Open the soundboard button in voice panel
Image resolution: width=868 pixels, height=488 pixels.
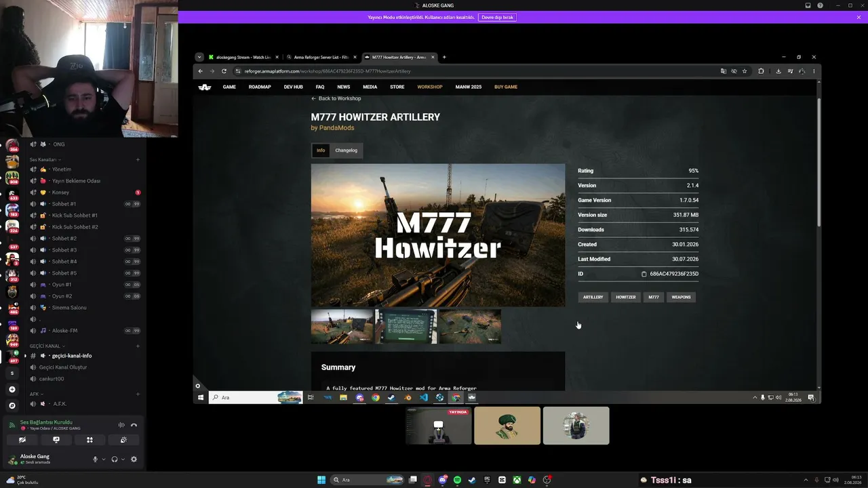point(123,440)
